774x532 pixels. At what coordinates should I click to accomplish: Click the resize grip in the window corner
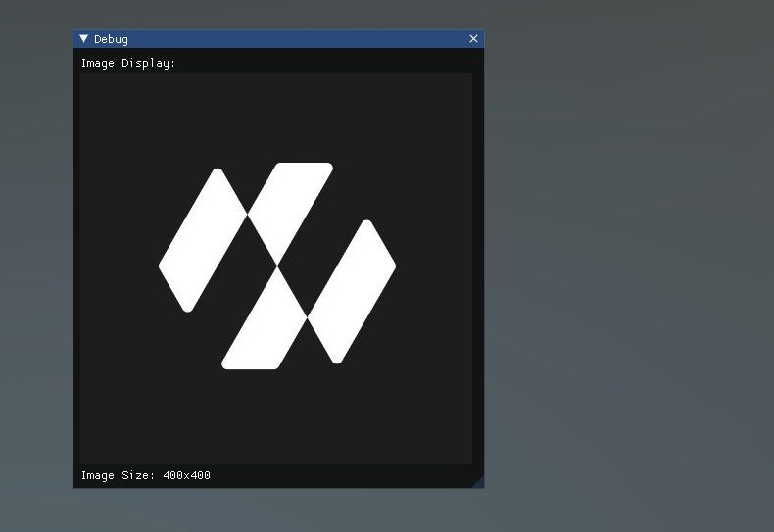[x=478, y=482]
